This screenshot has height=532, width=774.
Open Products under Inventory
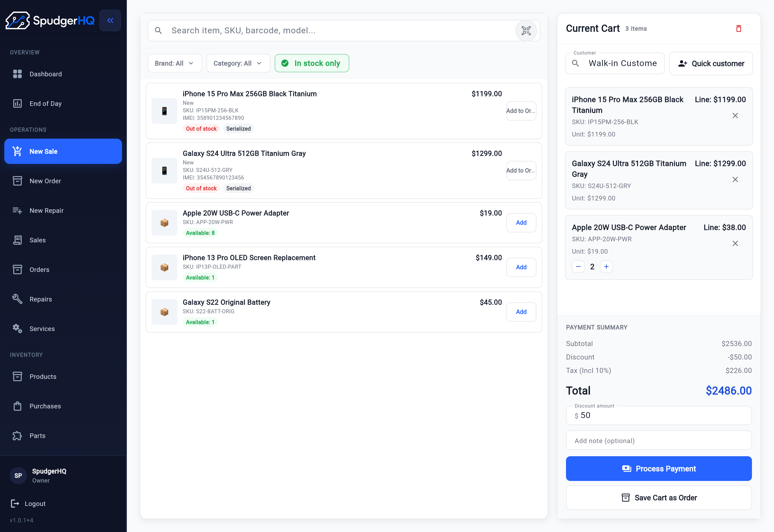point(63,377)
